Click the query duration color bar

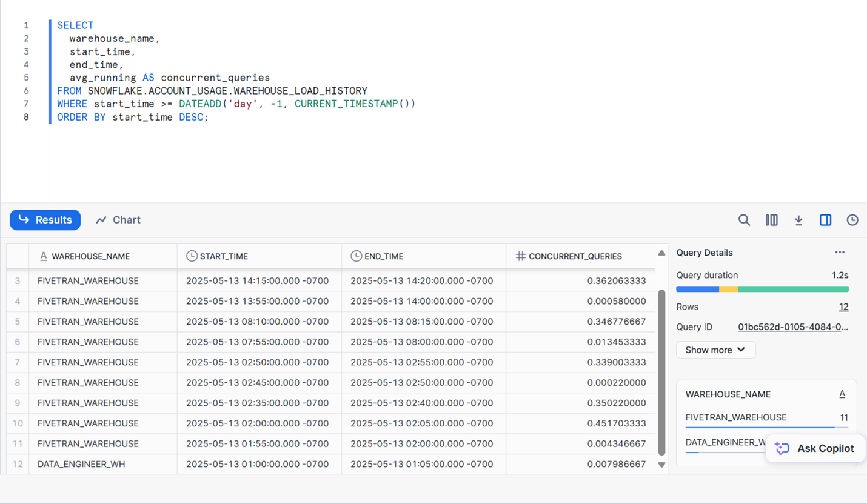coord(762,290)
